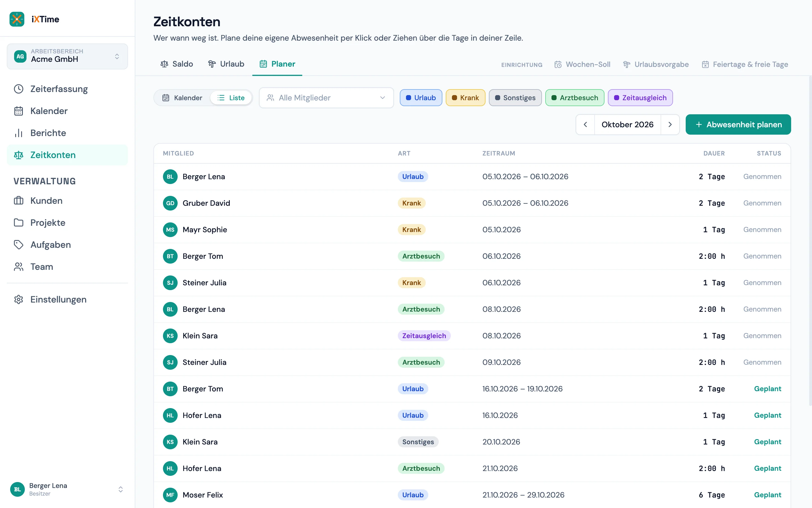The height and width of the screenshot is (508, 812).
Task: Click the GD avatar of Gruber David
Action: pyautogui.click(x=170, y=203)
